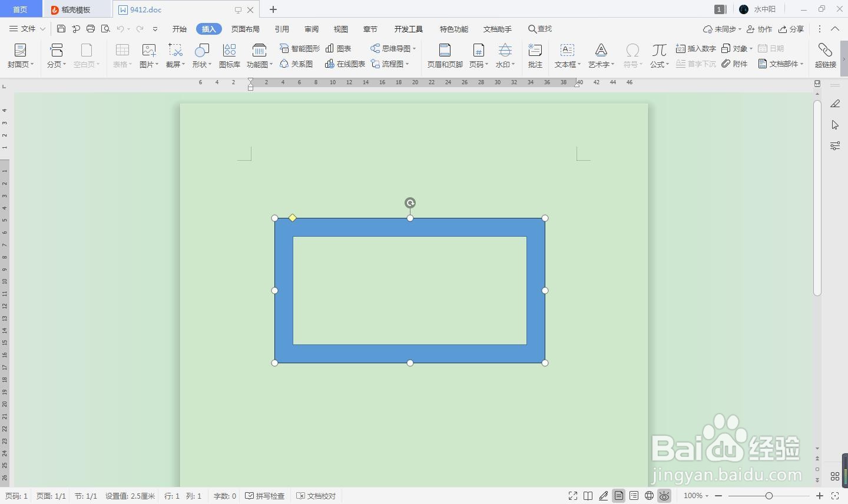Click Insert Number (插入数字)

(x=696, y=48)
